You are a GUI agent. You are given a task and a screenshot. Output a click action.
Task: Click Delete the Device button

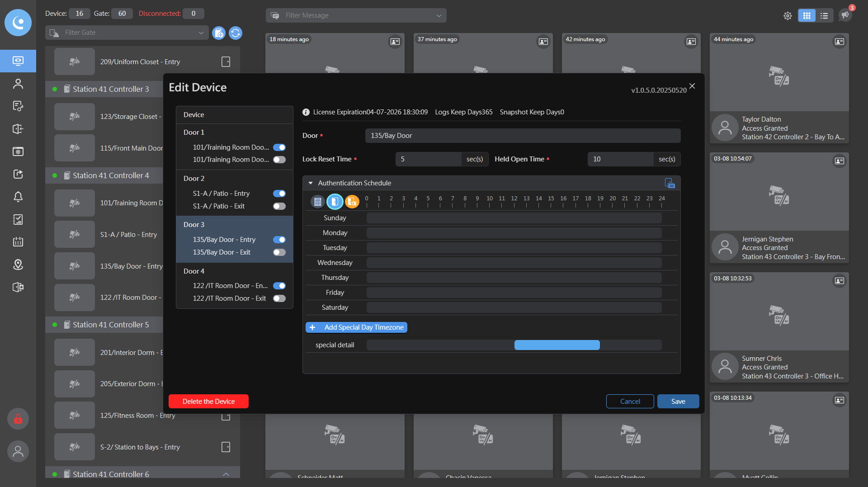coord(208,402)
